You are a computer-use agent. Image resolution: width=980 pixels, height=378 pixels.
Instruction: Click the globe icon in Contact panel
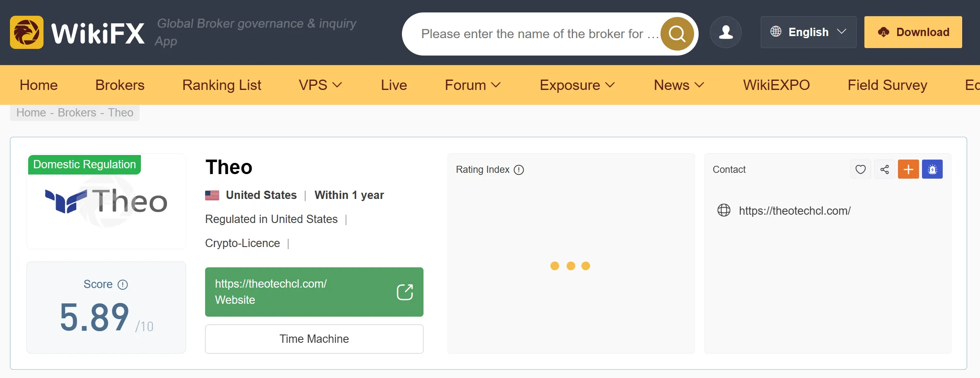pyautogui.click(x=724, y=211)
